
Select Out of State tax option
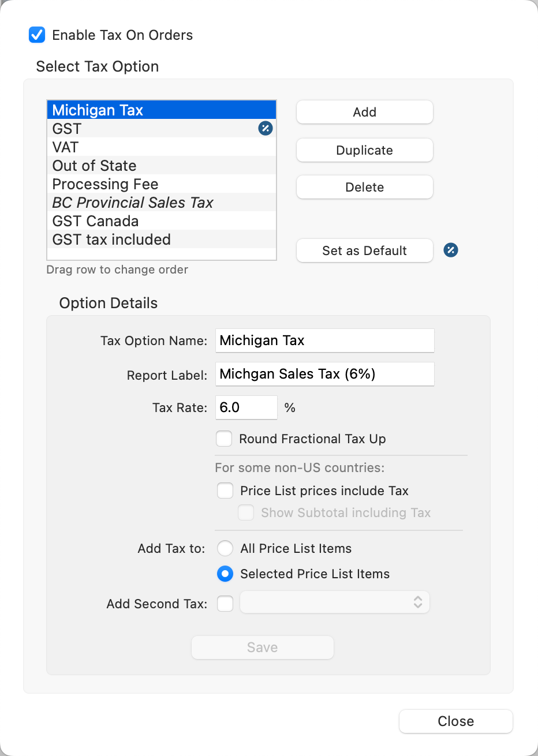94,166
